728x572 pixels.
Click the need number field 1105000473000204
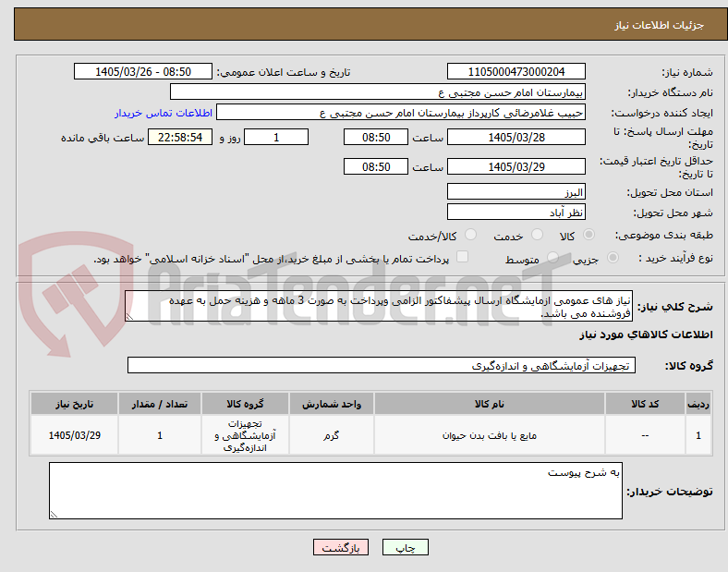(516, 72)
